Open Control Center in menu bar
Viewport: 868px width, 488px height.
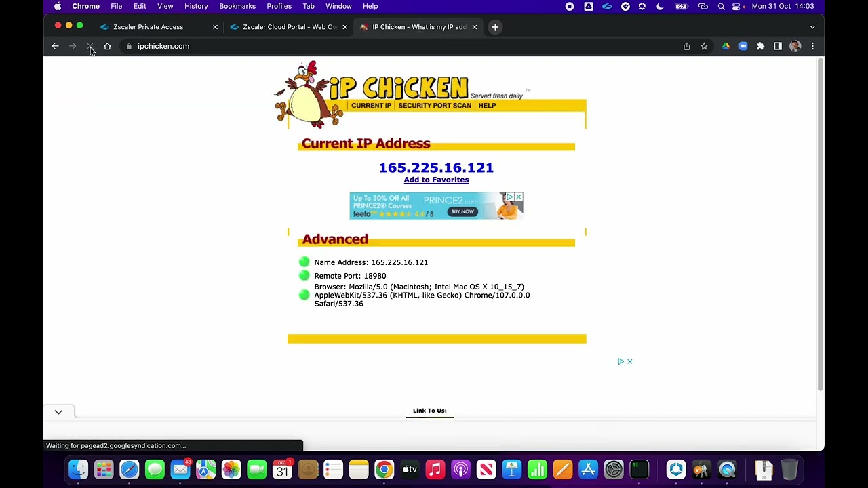click(736, 6)
